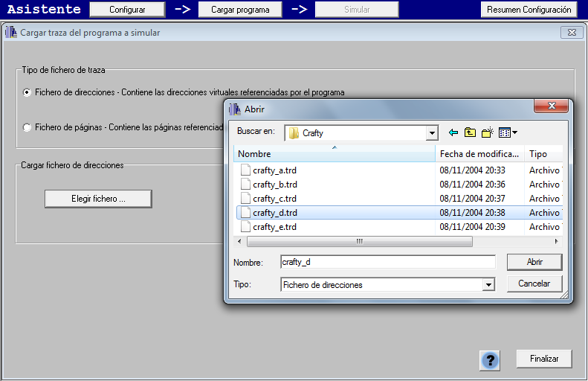
Task: Click the Abrir dialog title bar app icon
Action: pyautogui.click(x=235, y=109)
